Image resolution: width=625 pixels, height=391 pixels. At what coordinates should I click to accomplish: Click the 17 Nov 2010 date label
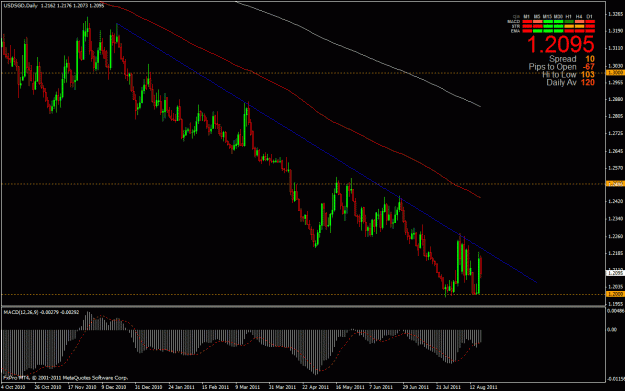pos(82,387)
